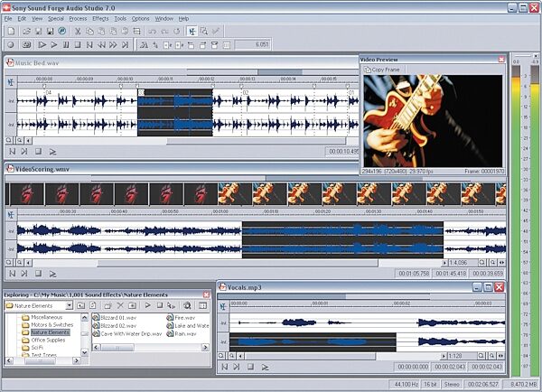Create a new file with toolbar New icon
Viewport: 542px width, 392px height.
12,32
